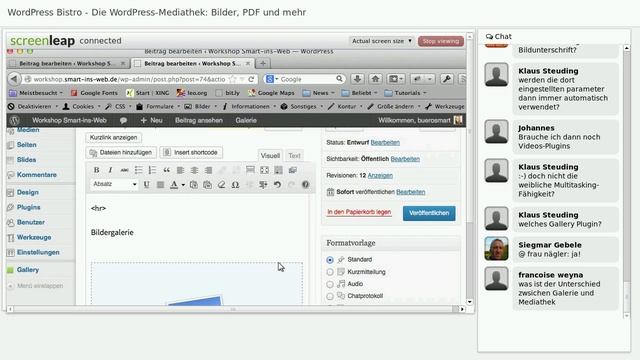Apply italic formatting in editor toolbar
This screenshot has width=640, height=360.
tap(110, 170)
